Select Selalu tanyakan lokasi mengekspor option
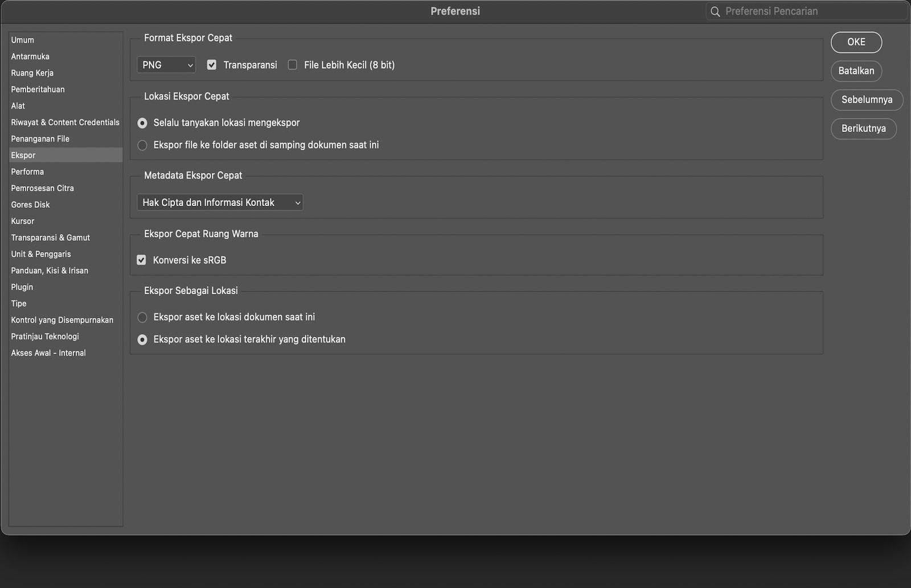 coord(142,123)
